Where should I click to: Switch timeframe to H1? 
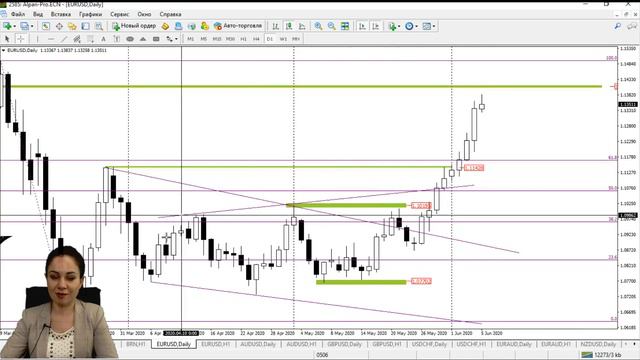point(243,39)
